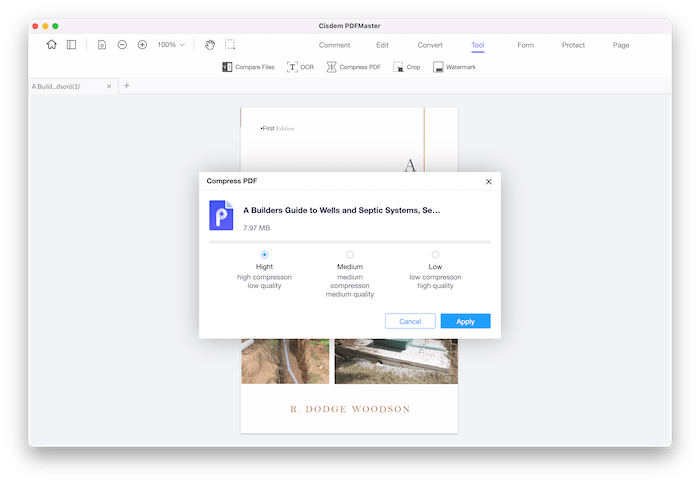Click the trench photo thumbnail
This screenshot has width=700, height=484.
click(x=285, y=361)
